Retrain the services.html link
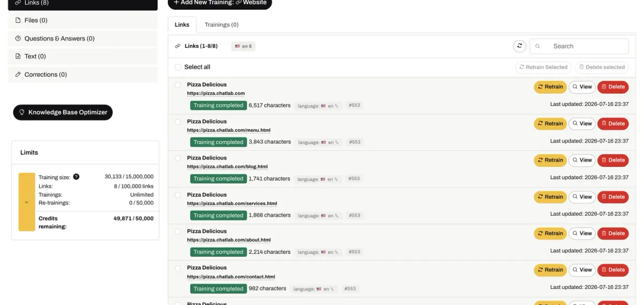The image size is (644, 305). coord(550,197)
